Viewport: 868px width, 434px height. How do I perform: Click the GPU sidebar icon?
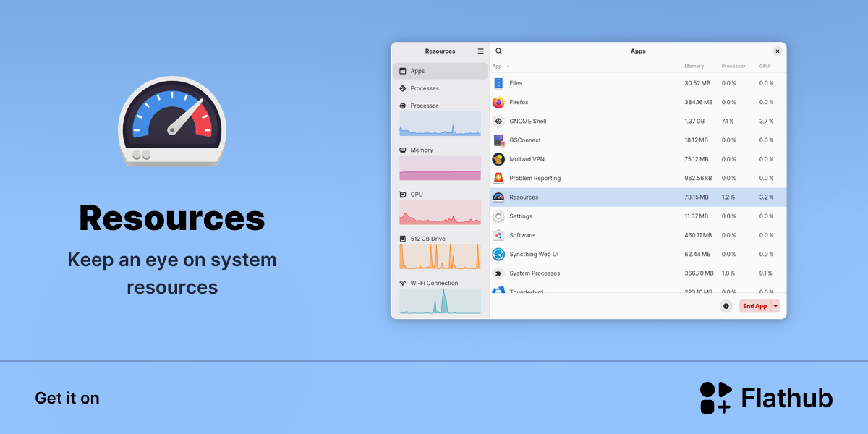403,195
